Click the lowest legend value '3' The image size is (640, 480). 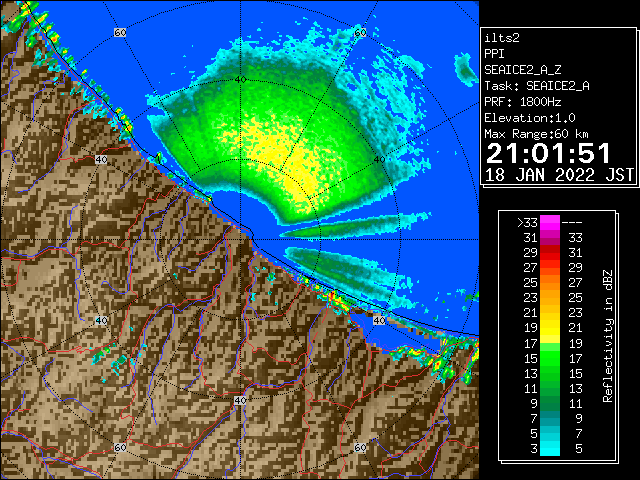click(x=534, y=449)
